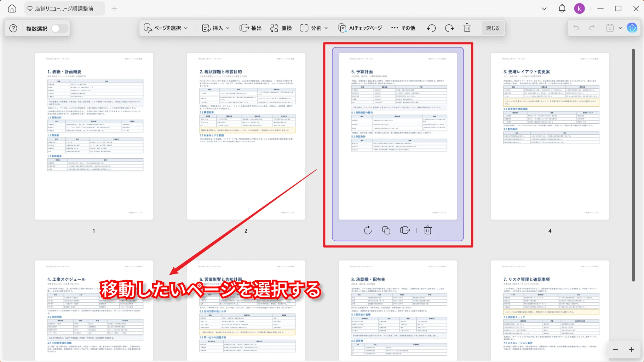
Task: Toggle the 複数選択 switch
Action: (x=59, y=28)
